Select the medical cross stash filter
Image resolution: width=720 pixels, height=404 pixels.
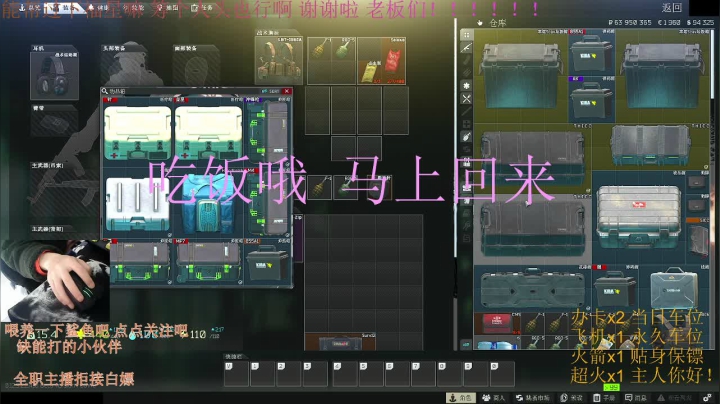[x=467, y=124]
